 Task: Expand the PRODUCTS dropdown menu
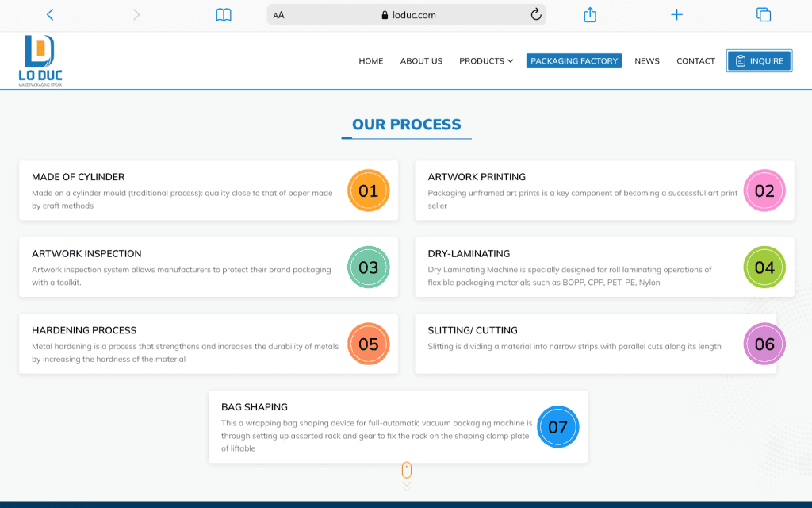coord(486,60)
